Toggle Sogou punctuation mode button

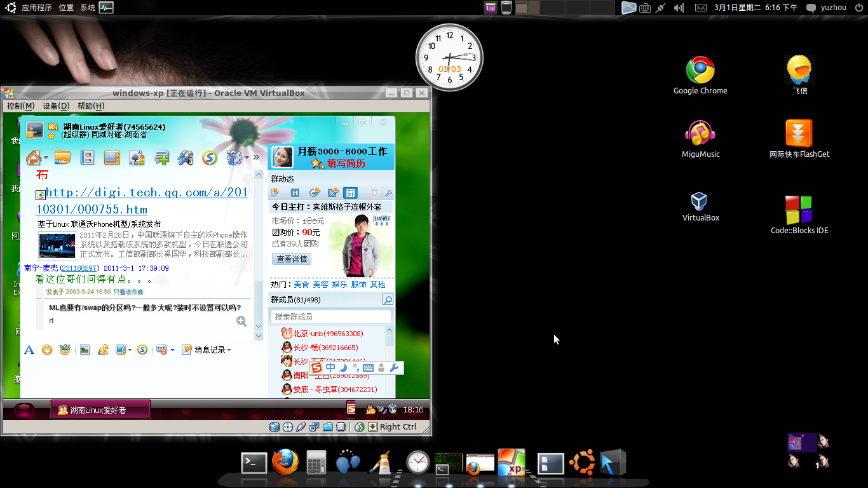click(356, 368)
